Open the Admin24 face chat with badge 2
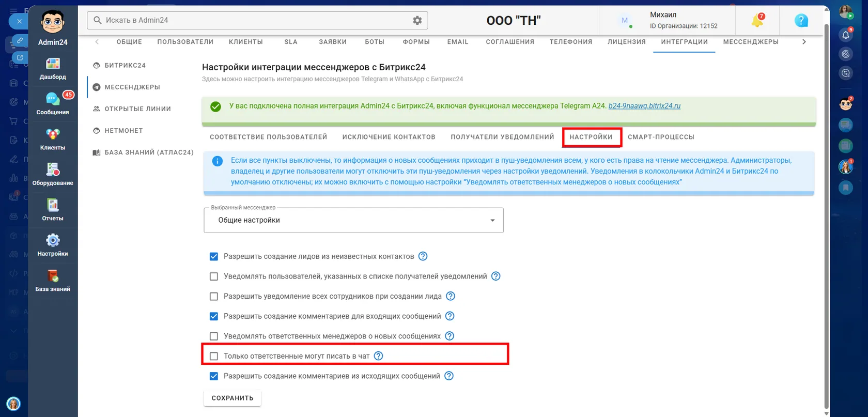The image size is (868, 417). tap(846, 104)
